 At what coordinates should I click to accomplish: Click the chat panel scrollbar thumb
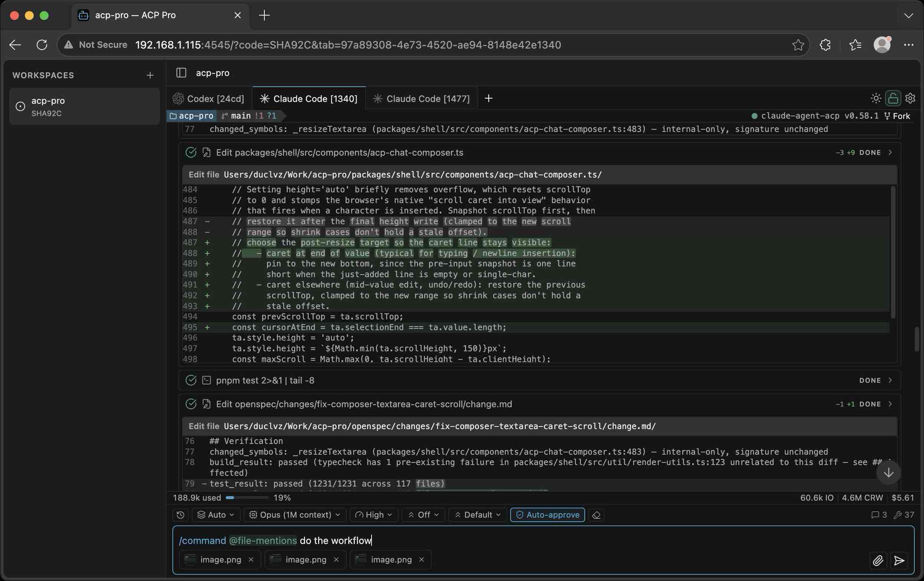[x=916, y=339]
